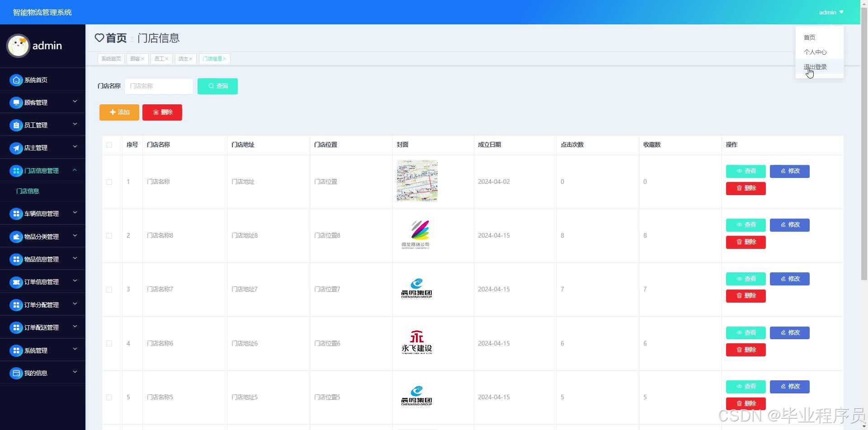The height and width of the screenshot is (430, 868).
Task: Click the 系统管理 grid icon
Action: point(16,351)
